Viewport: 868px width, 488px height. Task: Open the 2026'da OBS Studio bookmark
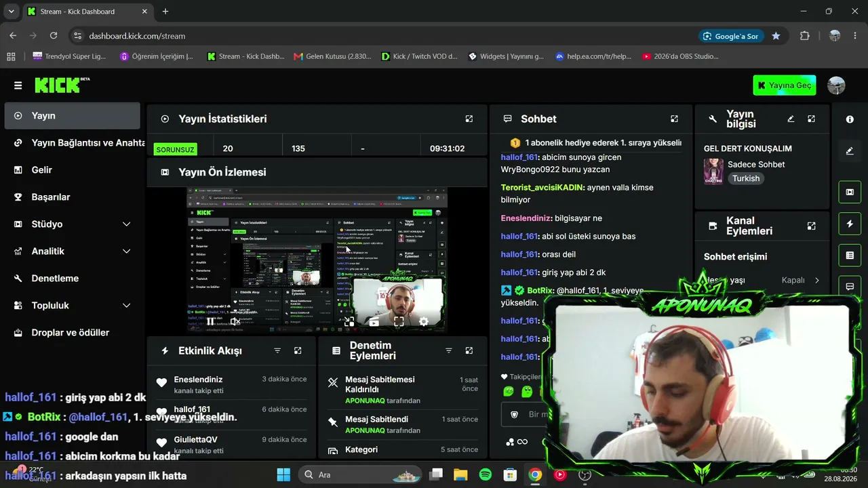point(680,56)
